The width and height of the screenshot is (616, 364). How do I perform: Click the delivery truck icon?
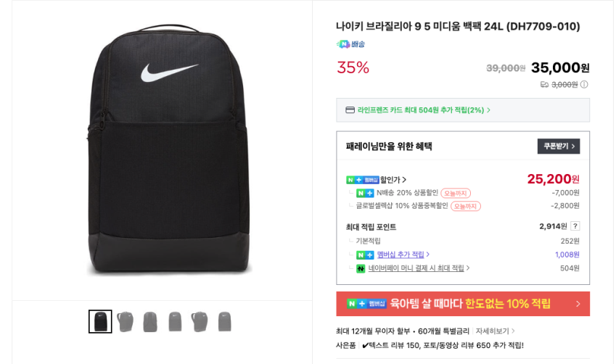[544, 85]
